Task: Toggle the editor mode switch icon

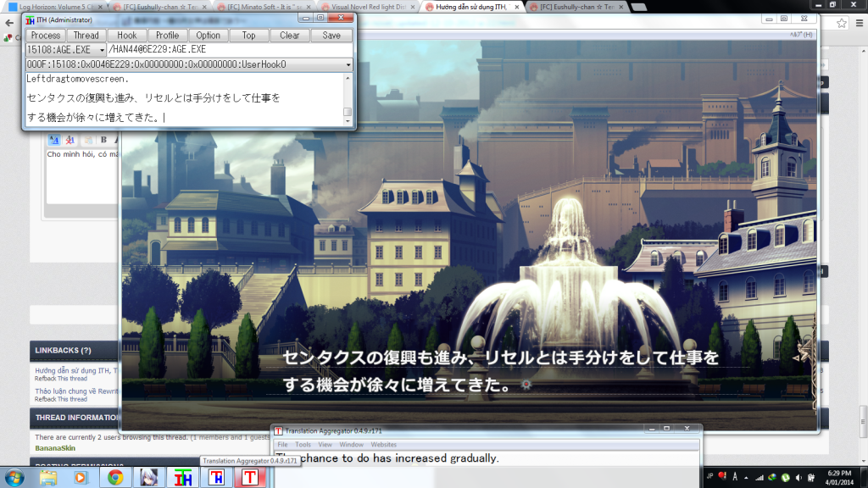Action: coord(53,140)
